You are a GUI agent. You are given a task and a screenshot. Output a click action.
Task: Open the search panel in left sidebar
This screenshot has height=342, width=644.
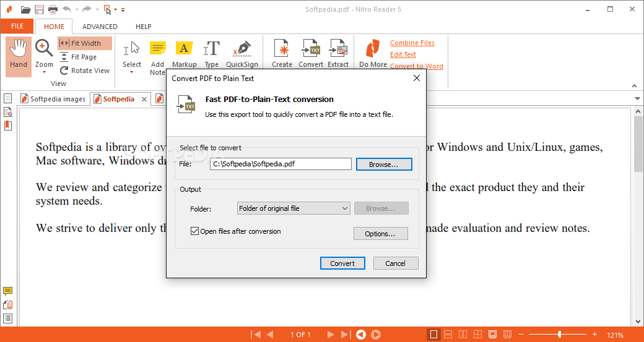(8, 112)
